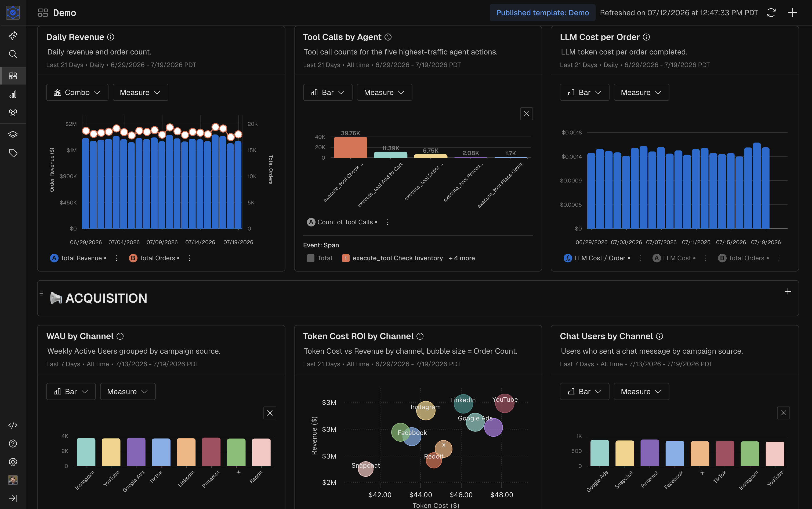Viewport: 812px width, 509px height.
Task: Click the refresh icon in the header
Action: tap(771, 13)
